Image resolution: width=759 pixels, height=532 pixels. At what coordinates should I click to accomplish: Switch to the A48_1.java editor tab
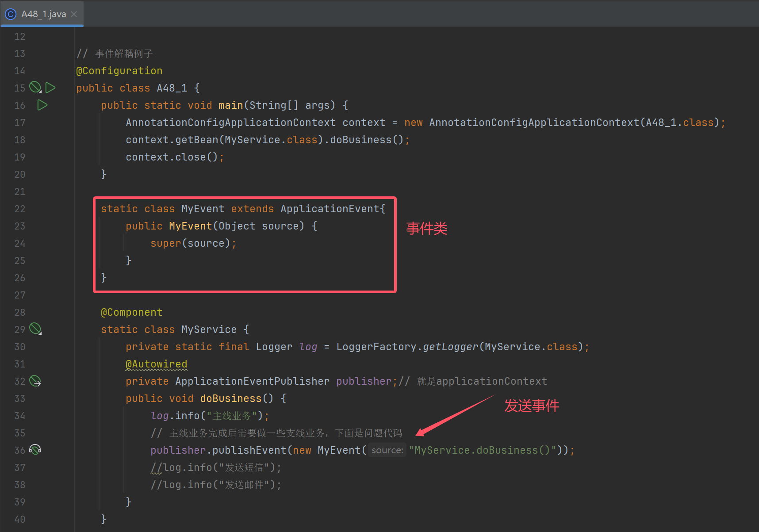pos(42,14)
